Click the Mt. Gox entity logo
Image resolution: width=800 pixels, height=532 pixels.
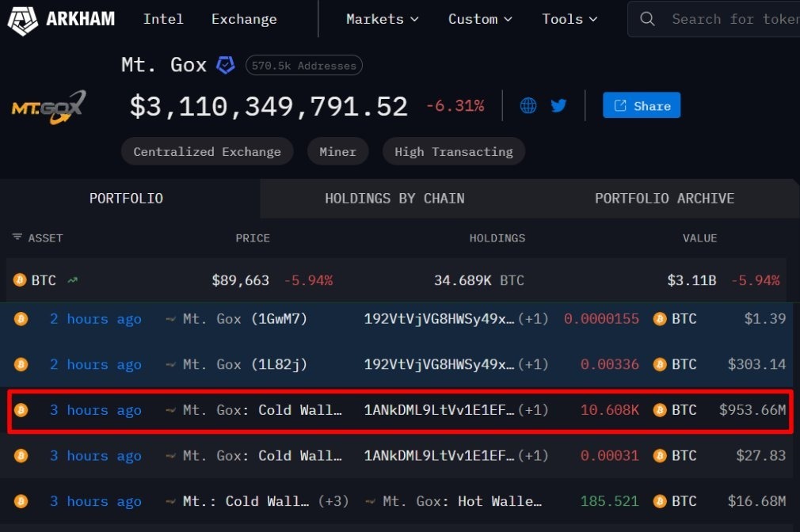(48, 108)
